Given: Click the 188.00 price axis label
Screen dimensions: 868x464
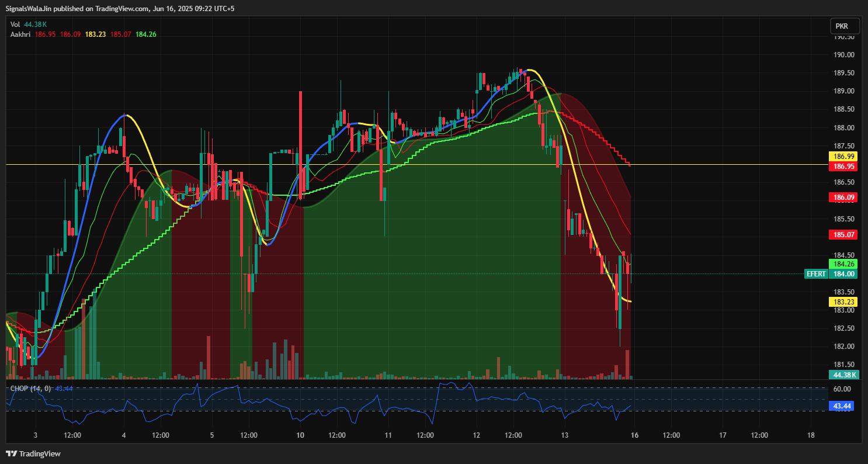Looking at the screenshot, I should pyautogui.click(x=844, y=128).
